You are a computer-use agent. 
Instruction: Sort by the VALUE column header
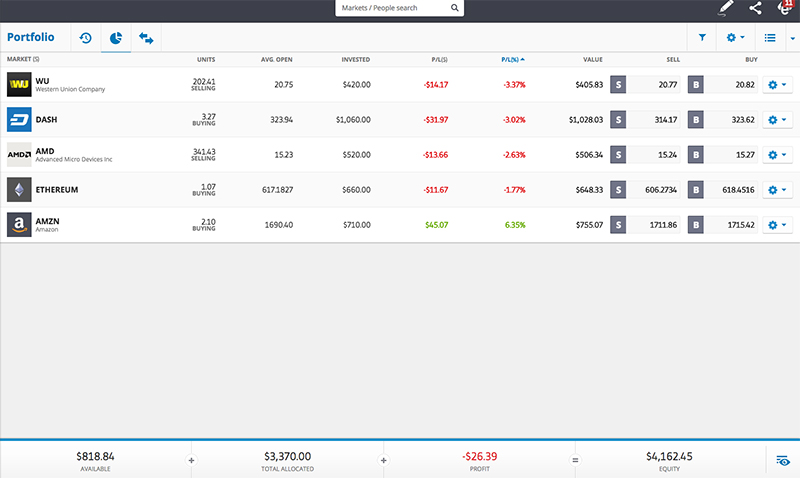[593, 60]
